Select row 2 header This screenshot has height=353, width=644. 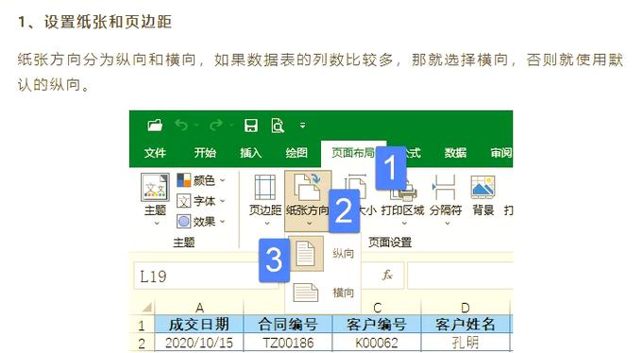pyautogui.click(x=142, y=344)
